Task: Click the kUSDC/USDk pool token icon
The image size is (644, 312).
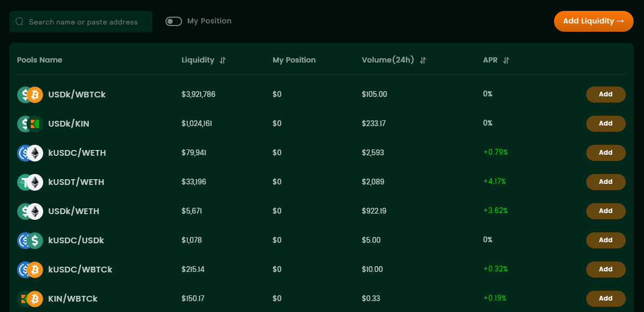Action: 30,240
